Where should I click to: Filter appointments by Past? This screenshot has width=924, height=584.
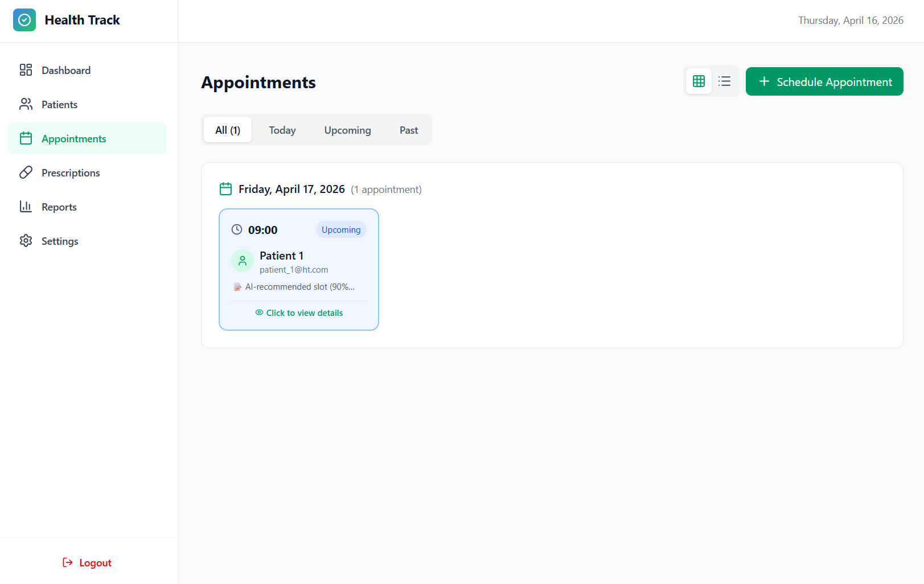click(408, 130)
